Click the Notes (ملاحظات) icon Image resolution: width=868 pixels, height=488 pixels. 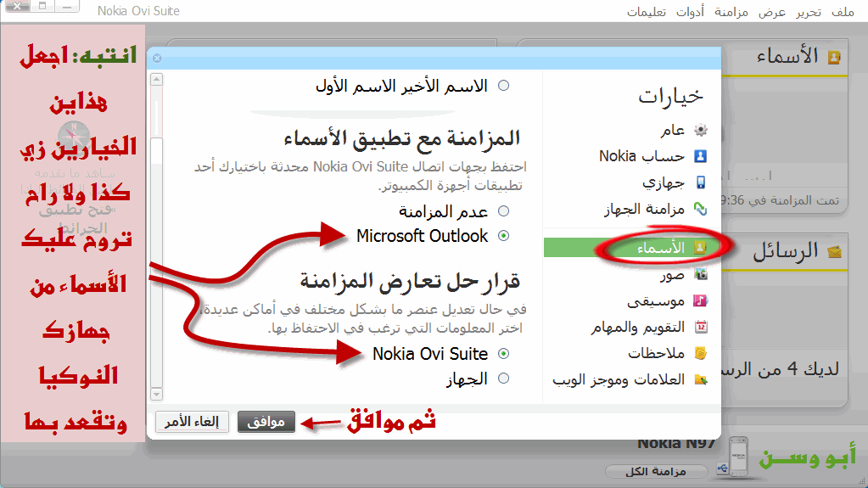pos(701,353)
